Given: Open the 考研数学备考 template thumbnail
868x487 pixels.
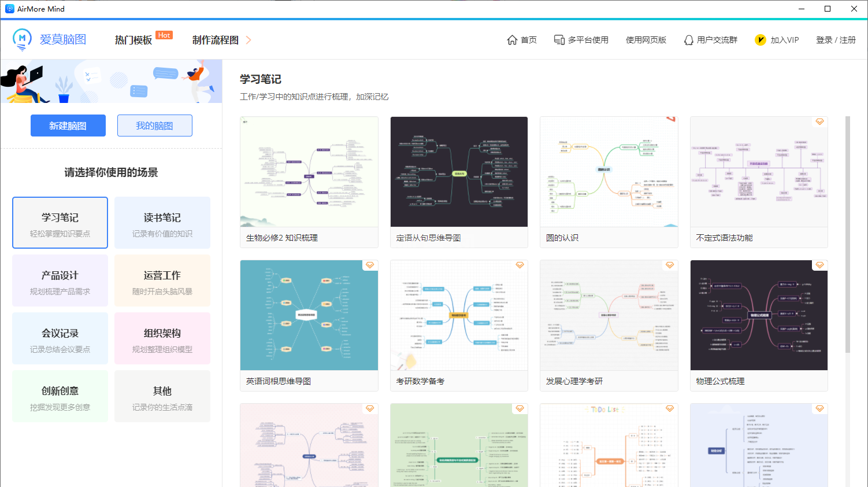Looking at the screenshot, I should tap(459, 315).
